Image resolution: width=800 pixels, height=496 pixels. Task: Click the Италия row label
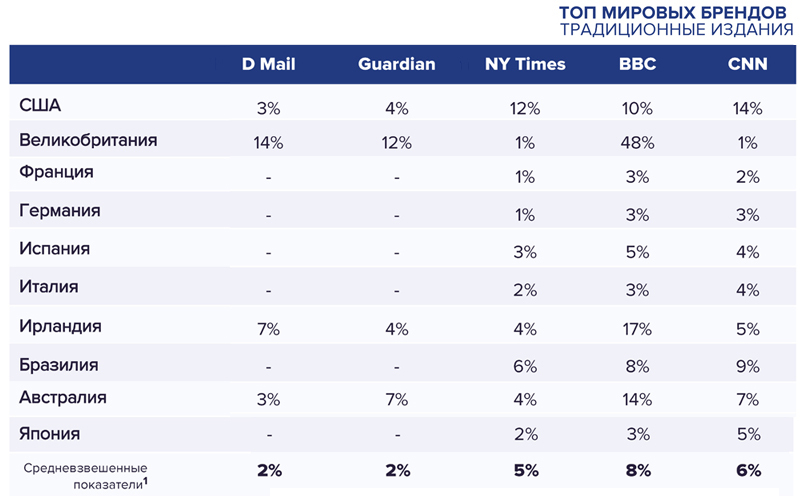pos(49,287)
